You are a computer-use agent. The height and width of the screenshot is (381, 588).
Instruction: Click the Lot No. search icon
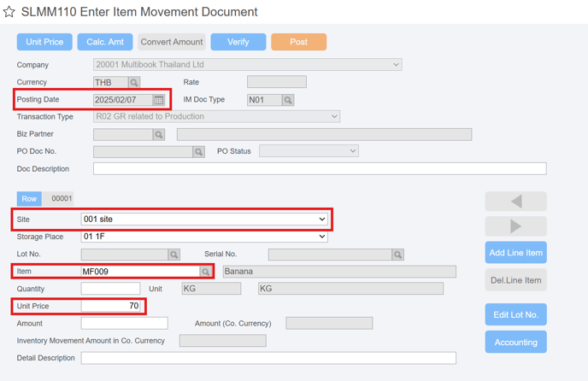coord(174,255)
